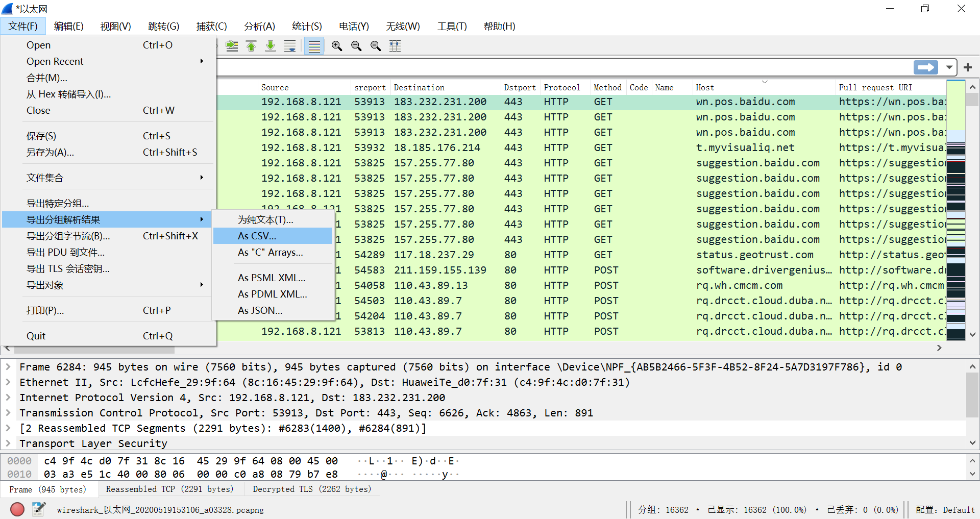Viewport: 980px width, 519px height.
Task: Select Close in the File menu
Action: tap(107, 110)
